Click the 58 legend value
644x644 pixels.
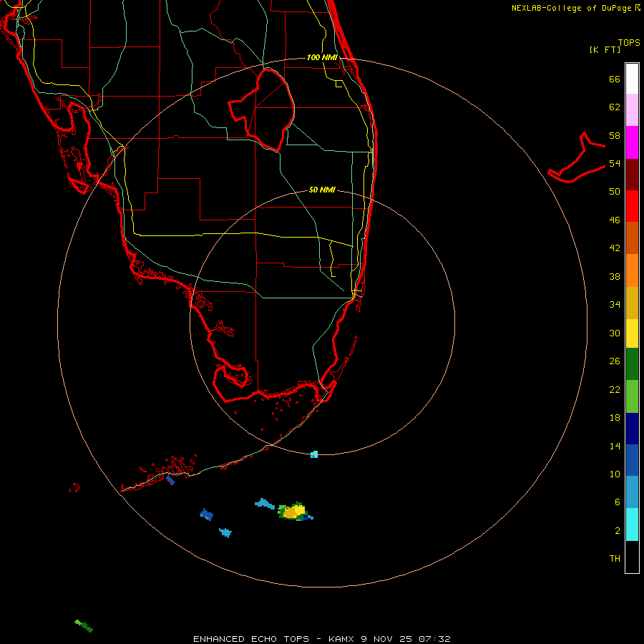(615, 135)
